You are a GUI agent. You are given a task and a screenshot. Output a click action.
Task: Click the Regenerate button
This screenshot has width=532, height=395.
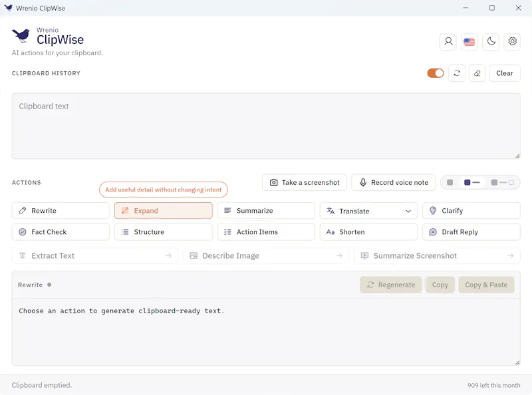point(390,285)
